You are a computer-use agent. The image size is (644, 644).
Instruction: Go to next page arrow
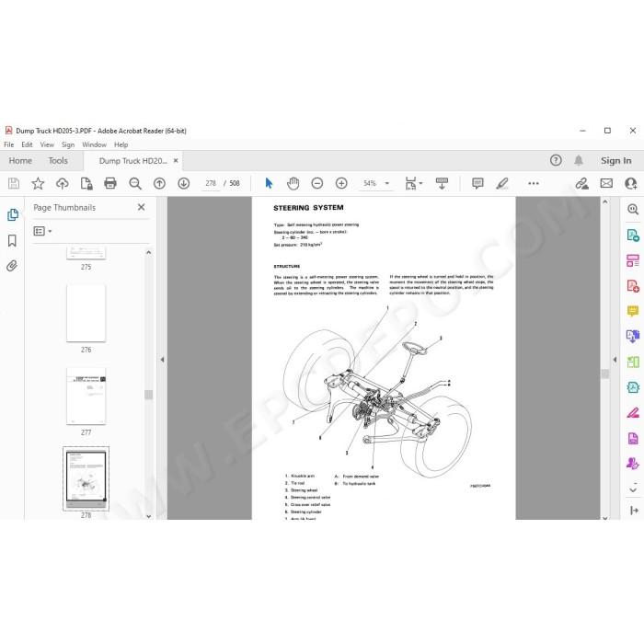(184, 183)
